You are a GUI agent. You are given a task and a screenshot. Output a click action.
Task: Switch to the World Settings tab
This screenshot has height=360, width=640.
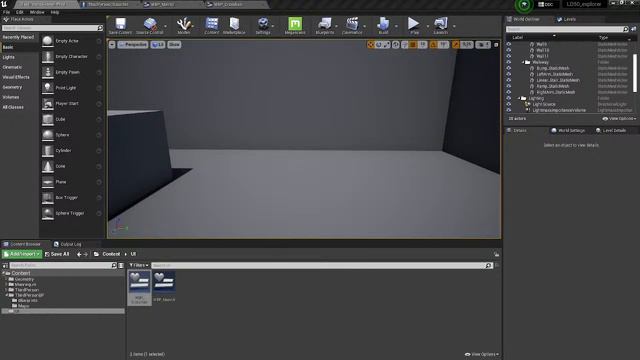568,131
